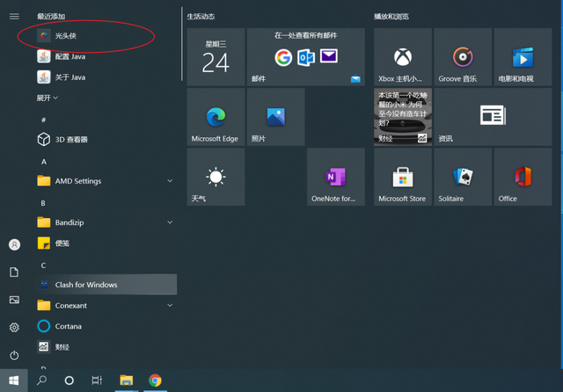This screenshot has height=392, width=563.
Task: Click the letter C index header
Action: [43, 265]
